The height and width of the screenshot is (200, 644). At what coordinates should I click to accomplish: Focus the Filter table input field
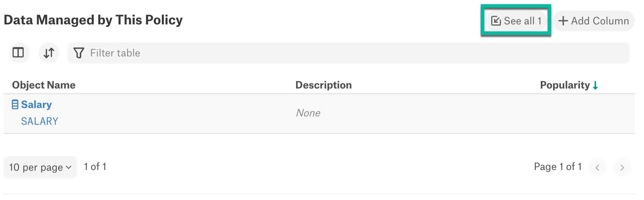pyautogui.click(x=349, y=53)
